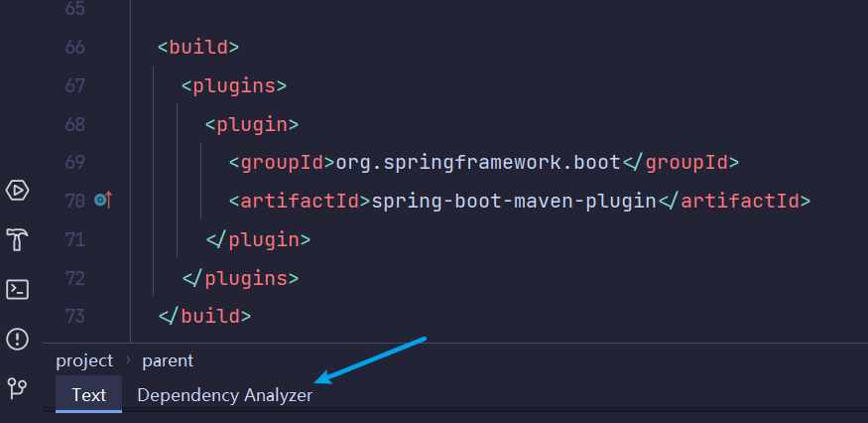Screen dimensions: 868x423
Task: Switch to the Dependency Analyzer tab
Action: click(x=225, y=395)
